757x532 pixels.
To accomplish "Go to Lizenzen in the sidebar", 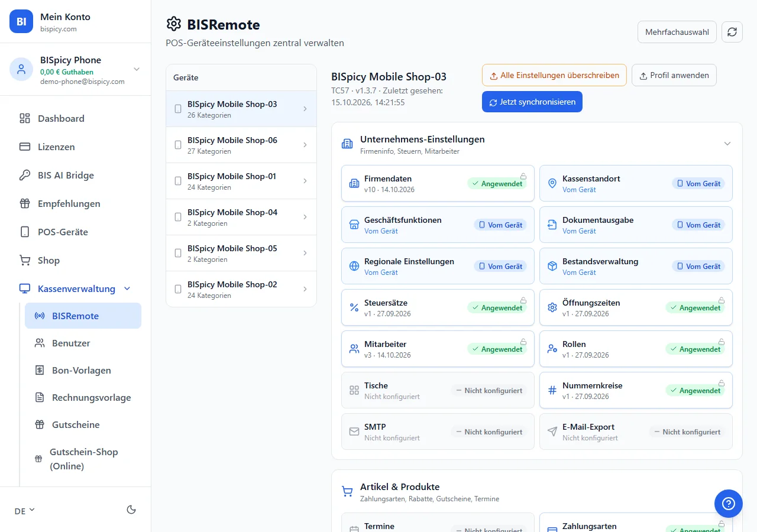I will point(76,147).
